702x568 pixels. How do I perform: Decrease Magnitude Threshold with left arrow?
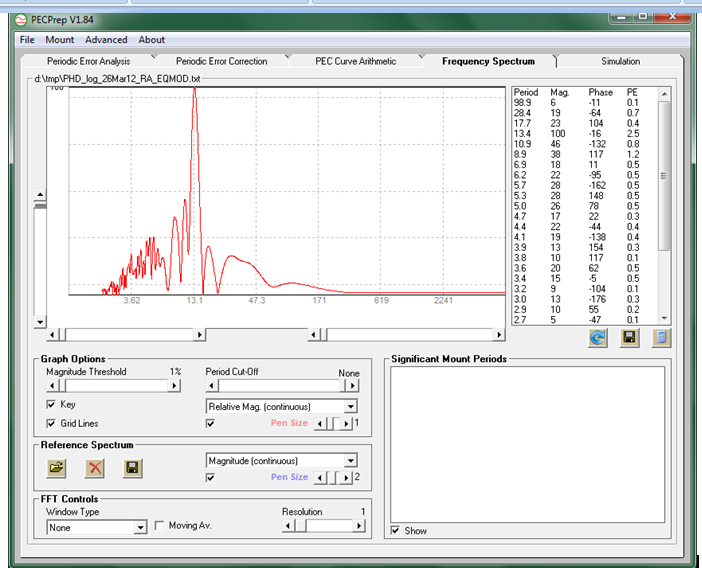pyautogui.click(x=52, y=385)
